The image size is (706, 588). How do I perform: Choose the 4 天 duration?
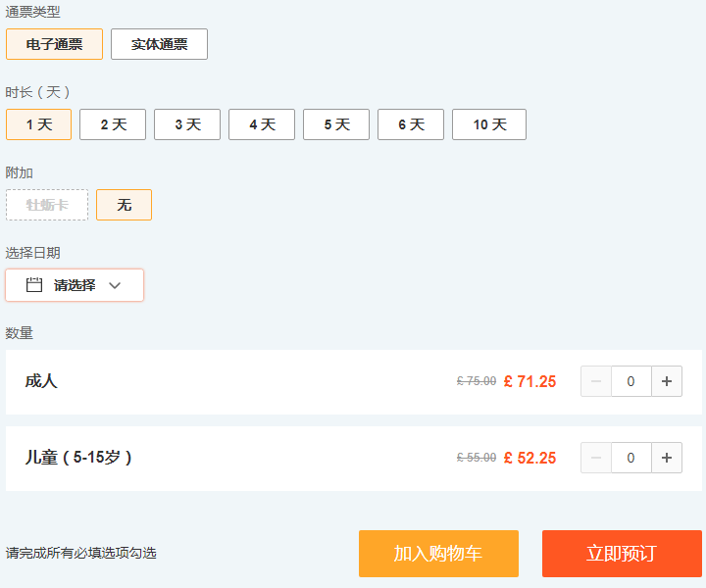click(x=262, y=124)
